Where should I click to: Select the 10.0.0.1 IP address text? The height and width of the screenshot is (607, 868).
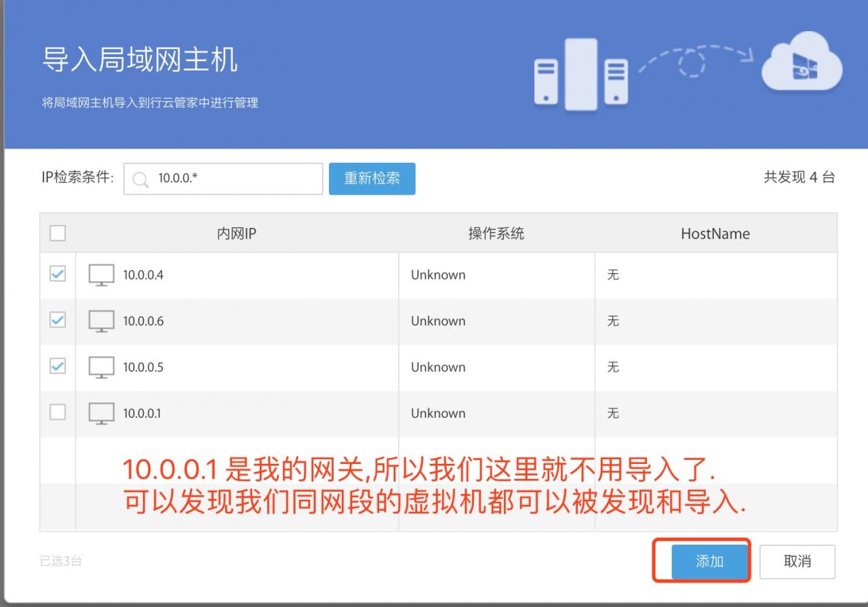tap(142, 414)
